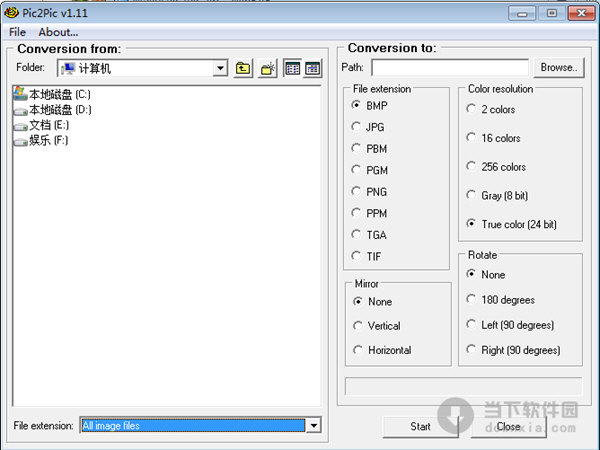This screenshot has height=450, width=600.
Task: Maximize the Pic2Pic window
Action: (x=551, y=13)
